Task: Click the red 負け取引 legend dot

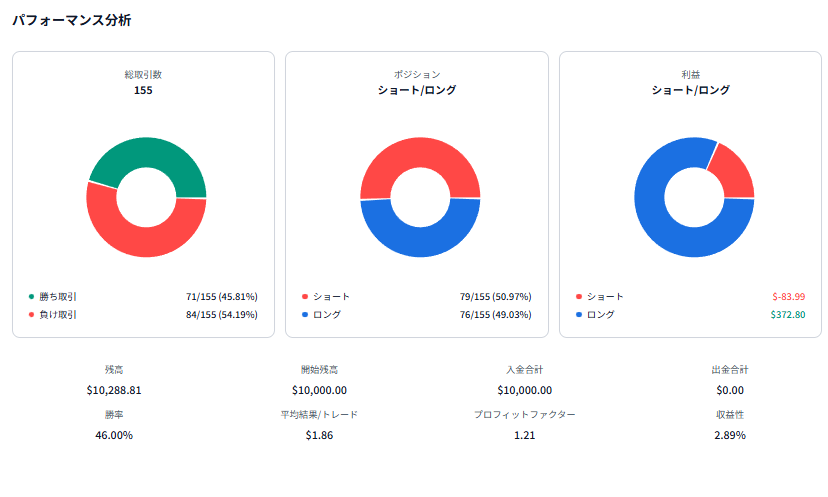Action: (31, 315)
